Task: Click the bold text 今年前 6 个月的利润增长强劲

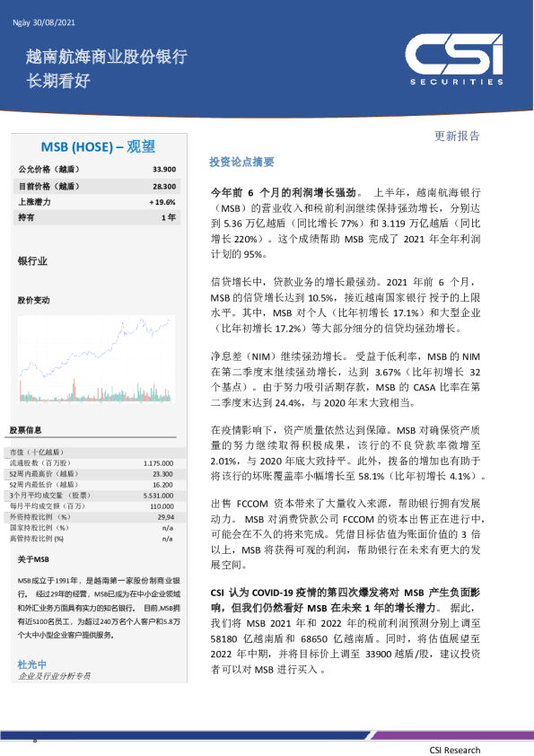Action: point(284,193)
